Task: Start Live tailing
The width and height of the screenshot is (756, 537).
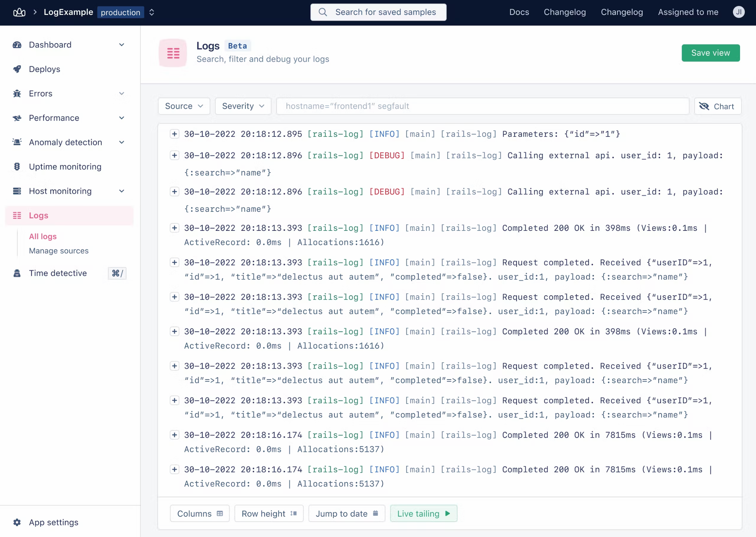Action: click(423, 514)
